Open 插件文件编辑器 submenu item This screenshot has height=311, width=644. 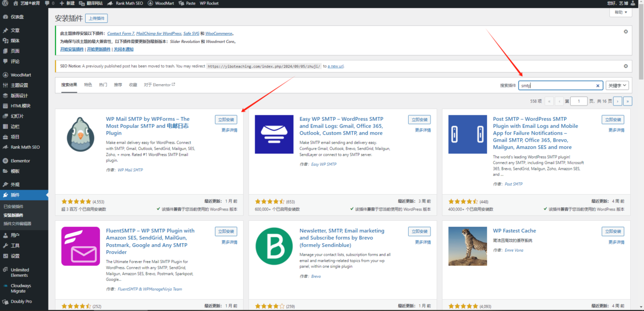tap(17, 224)
